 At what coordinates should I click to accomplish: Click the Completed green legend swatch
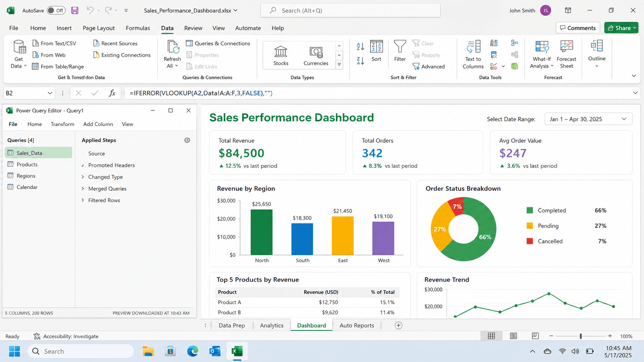tap(530, 210)
